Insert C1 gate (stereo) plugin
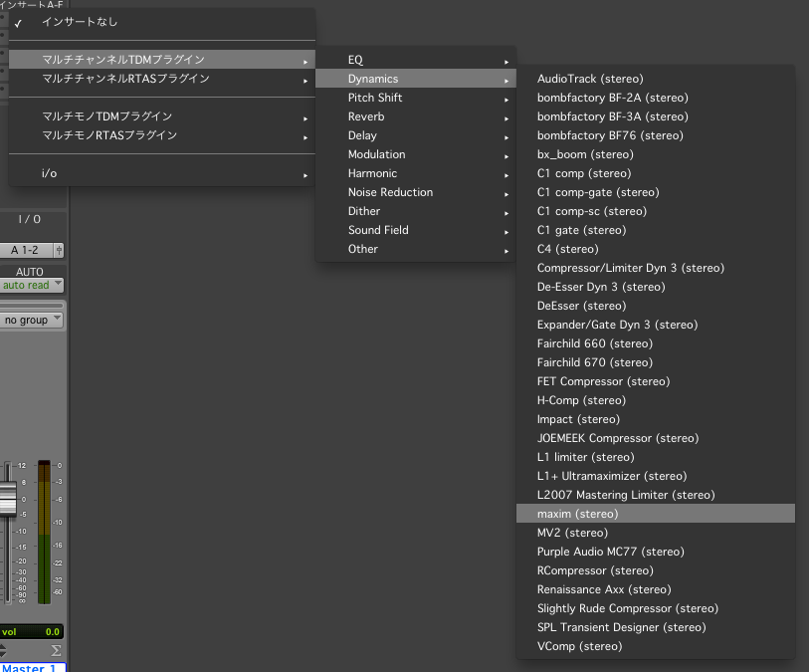This screenshot has width=809, height=672. (656, 230)
